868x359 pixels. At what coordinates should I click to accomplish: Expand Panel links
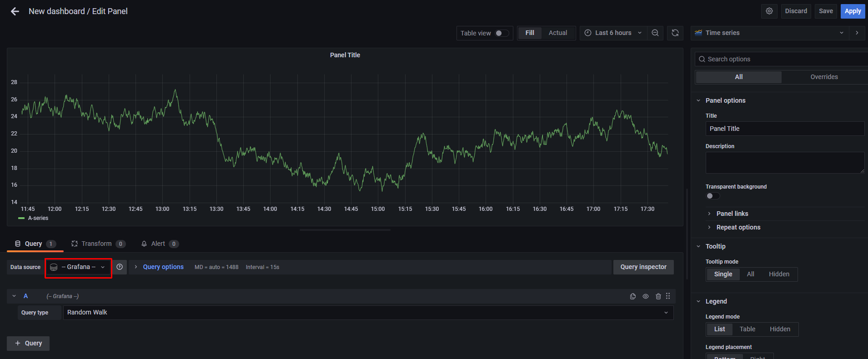[x=733, y=214]
